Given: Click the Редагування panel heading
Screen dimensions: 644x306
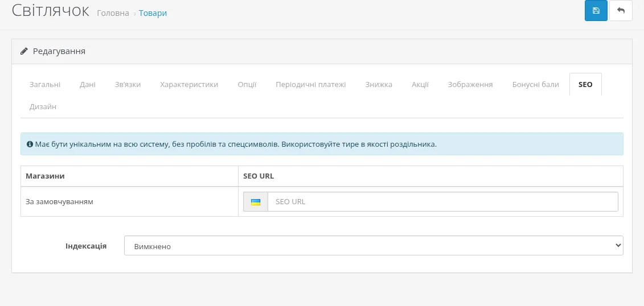Looking at the screenshot, I should tap(59, 51).
